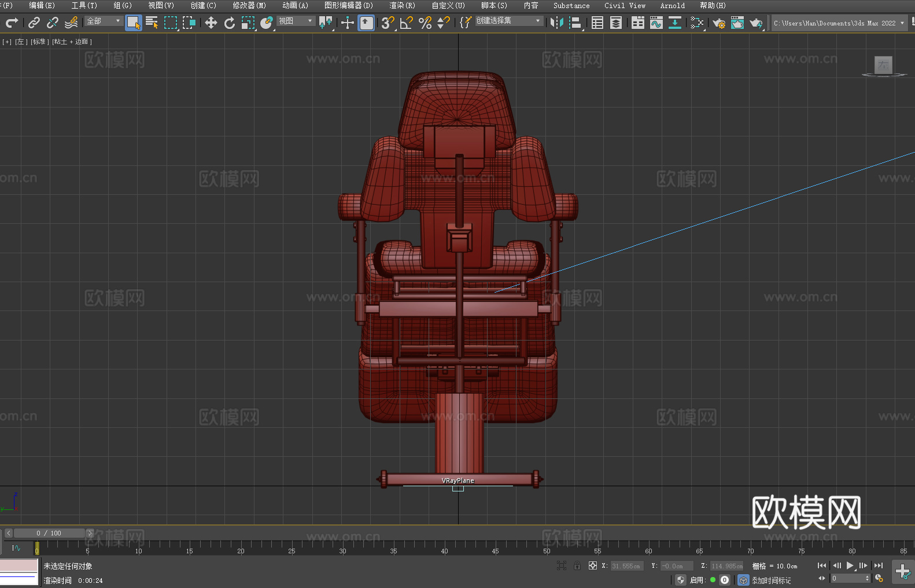Open the Layer Explorer
915x588 pixels.
616,23
